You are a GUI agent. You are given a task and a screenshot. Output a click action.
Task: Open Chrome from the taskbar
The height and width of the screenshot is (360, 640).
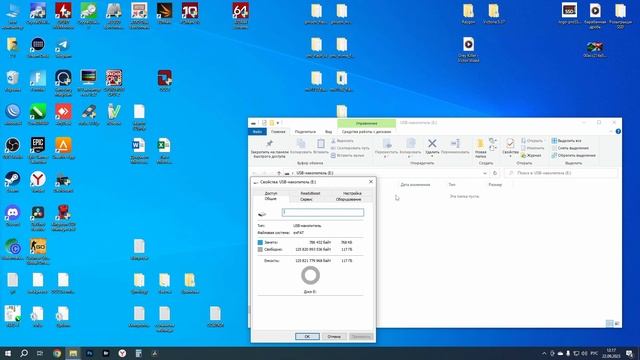pyautogui.click(x=57, y=353)
